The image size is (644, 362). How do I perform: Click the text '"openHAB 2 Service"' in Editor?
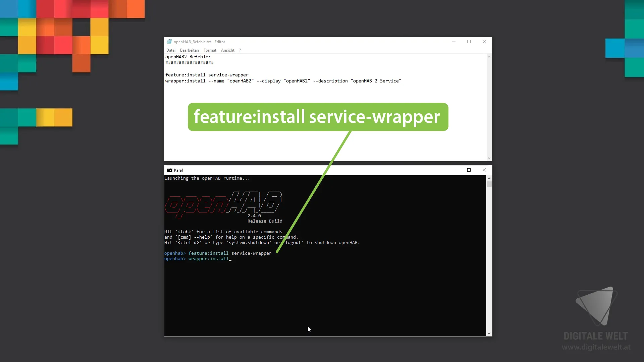(x=376, y=81)
